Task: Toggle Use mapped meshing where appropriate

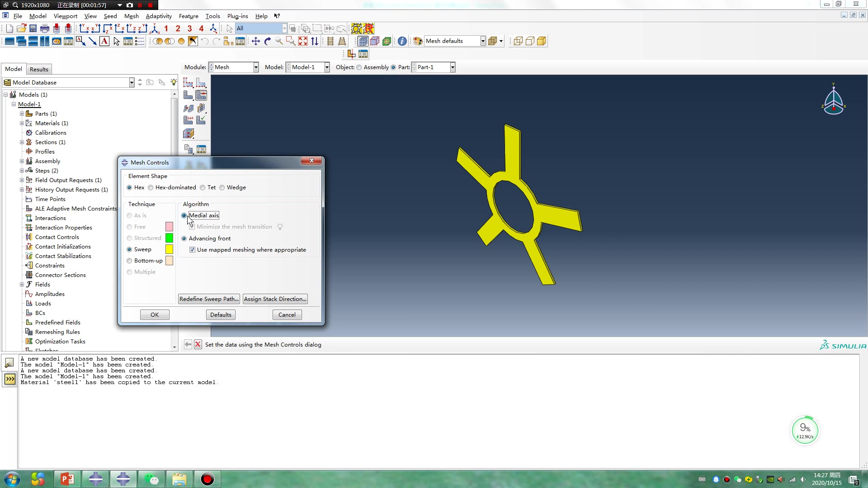Action: pyautogui.click(x=192, y=250)
